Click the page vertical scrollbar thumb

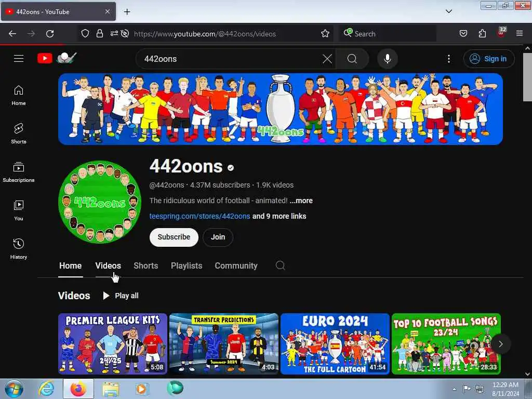[x=527, y=77]
